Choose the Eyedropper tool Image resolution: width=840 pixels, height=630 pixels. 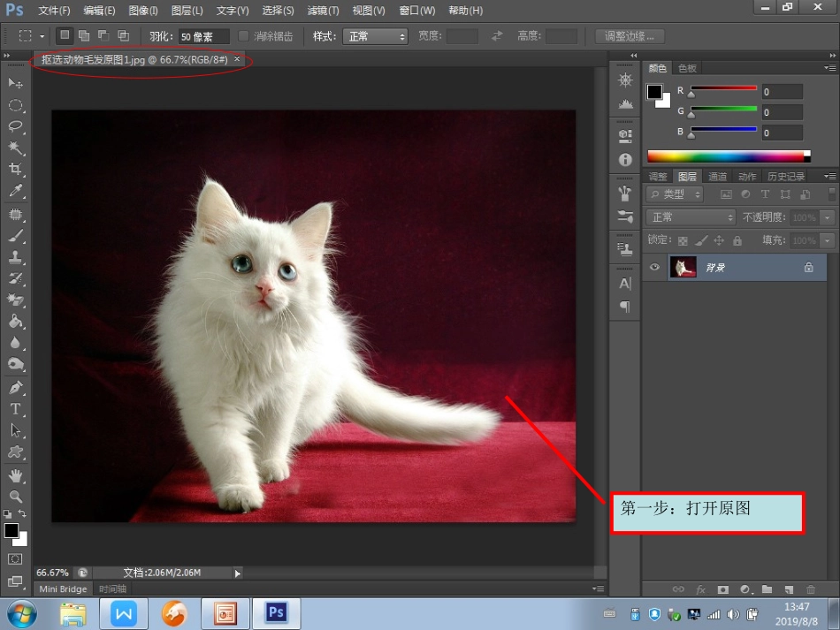coord(15,190)
